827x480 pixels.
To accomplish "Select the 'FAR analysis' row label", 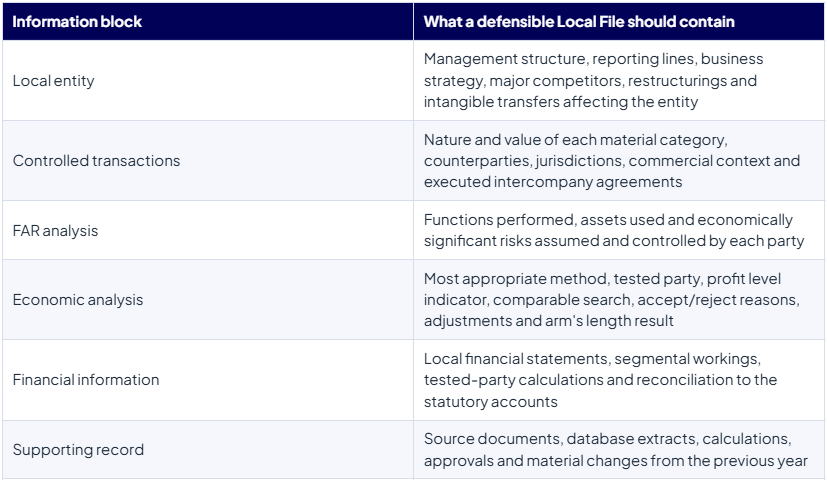I will point(55,231).
